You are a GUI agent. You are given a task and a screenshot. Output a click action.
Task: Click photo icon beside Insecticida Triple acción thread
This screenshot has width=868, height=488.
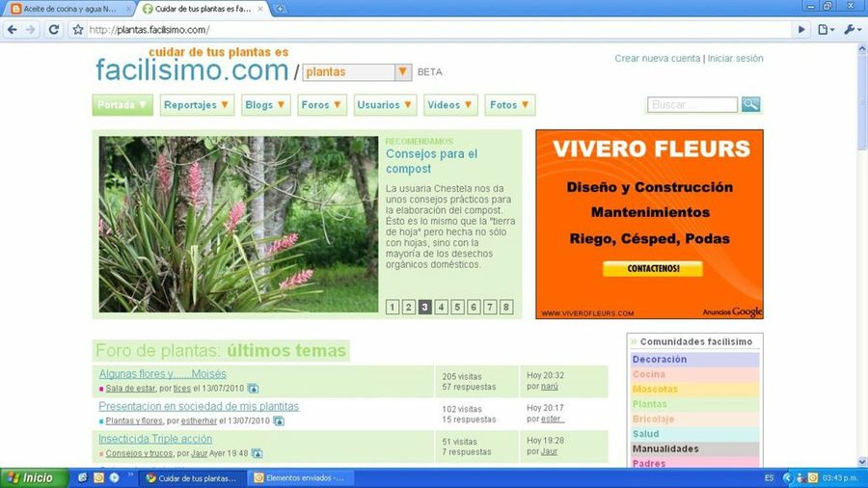pos(257,453)
